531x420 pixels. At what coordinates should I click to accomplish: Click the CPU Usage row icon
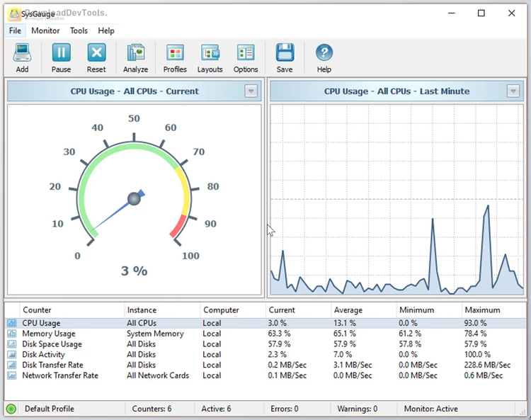(12, 323)
